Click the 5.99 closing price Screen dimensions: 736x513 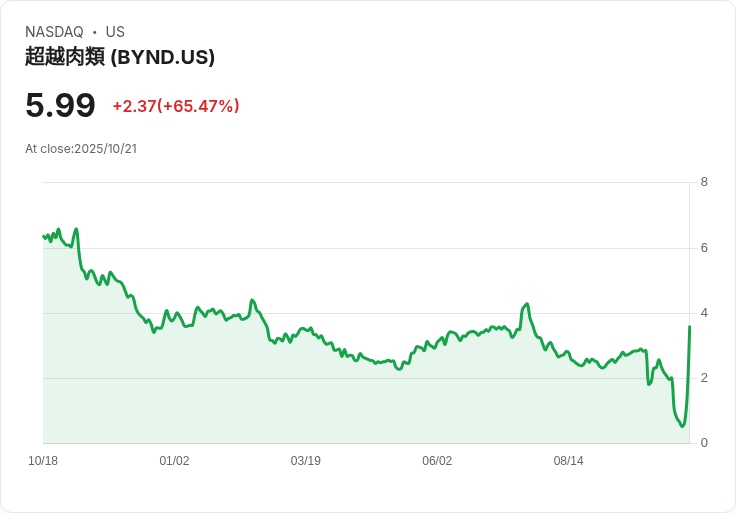[60, 106]
